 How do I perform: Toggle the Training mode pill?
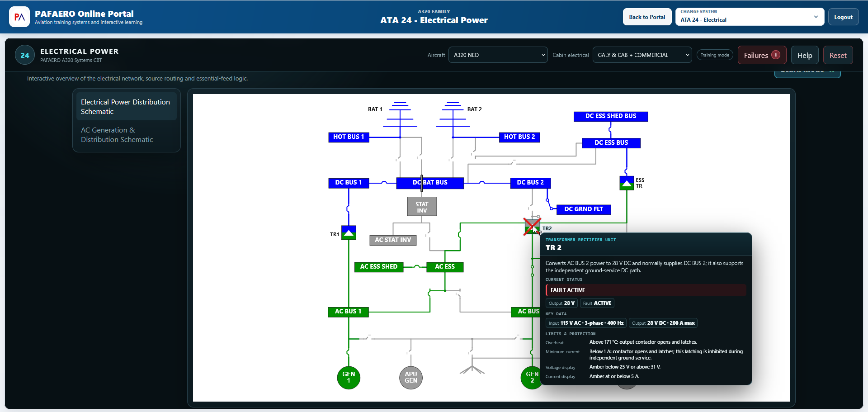(x=715, y=55)
